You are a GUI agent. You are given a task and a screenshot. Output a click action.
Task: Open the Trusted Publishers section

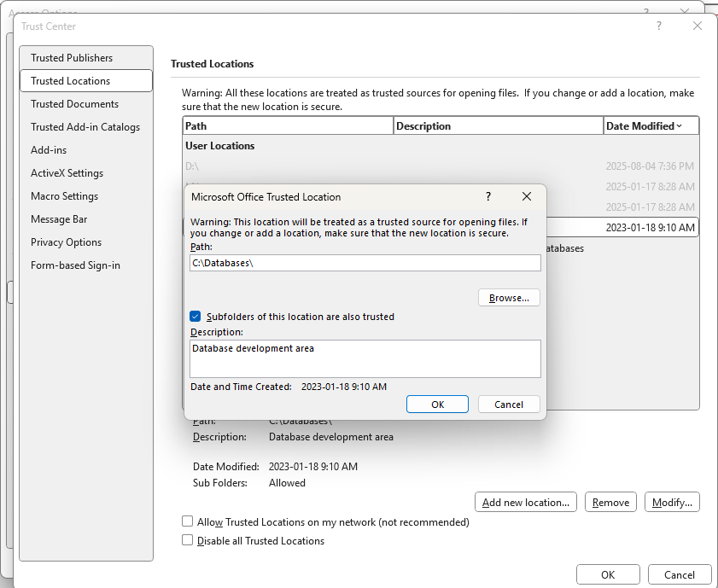(x=72, y=58)
